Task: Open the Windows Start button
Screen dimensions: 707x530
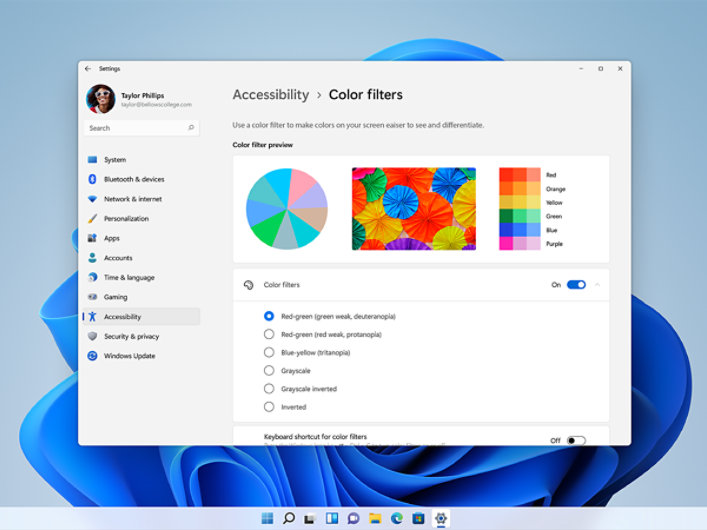Action: [267, 518]
